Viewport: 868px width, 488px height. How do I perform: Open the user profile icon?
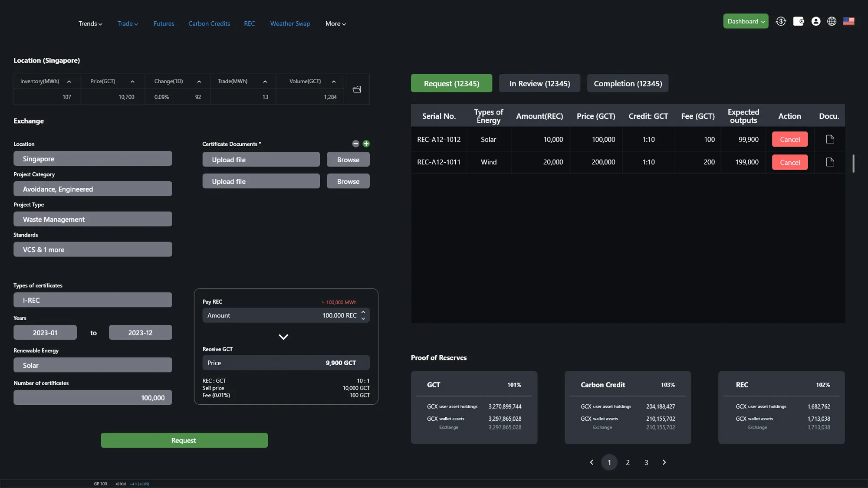[x=816, y=21]
